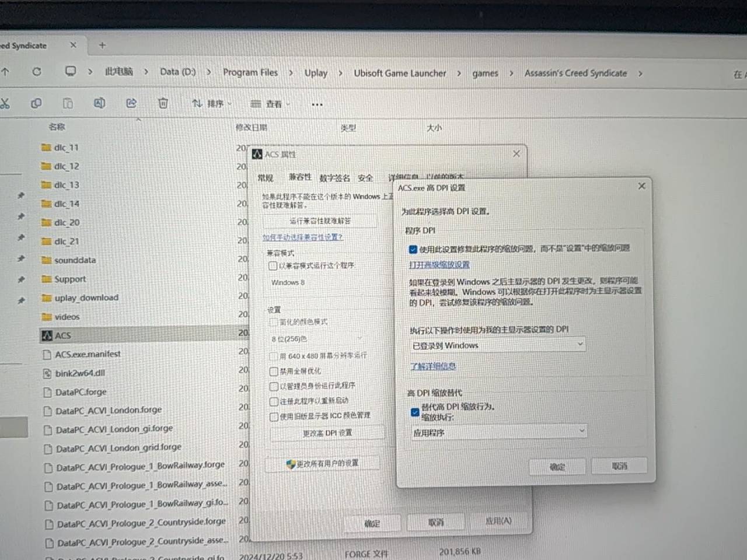Switch to the 兼容性 tab
This screenshot has height=560, width=747.
point(300,177)
